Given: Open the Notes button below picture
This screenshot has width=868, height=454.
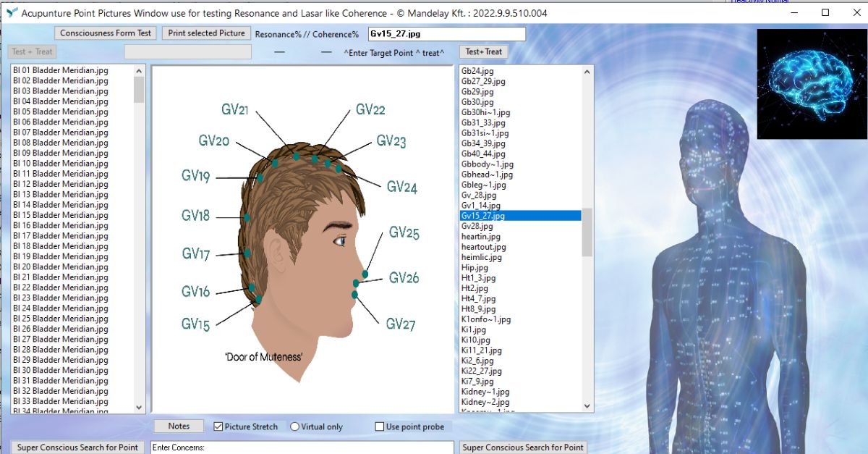Looking at the screenshot, I should [179, 426].
